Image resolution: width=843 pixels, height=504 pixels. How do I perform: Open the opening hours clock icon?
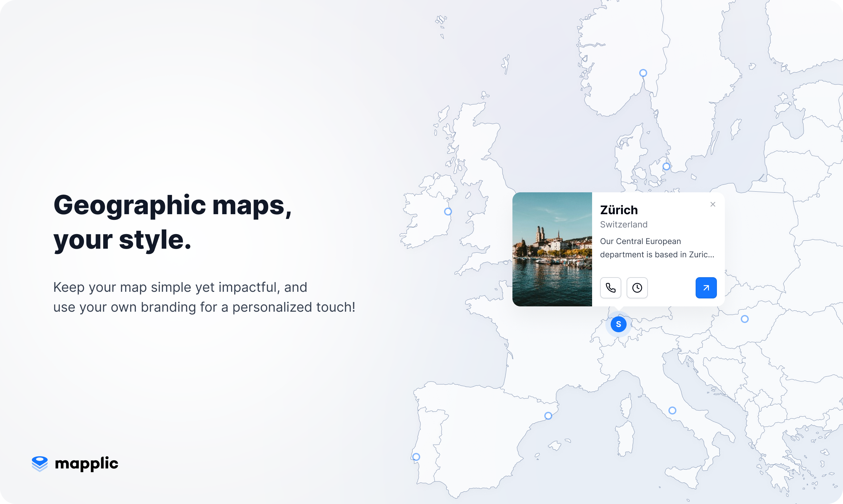click(637, 288)
